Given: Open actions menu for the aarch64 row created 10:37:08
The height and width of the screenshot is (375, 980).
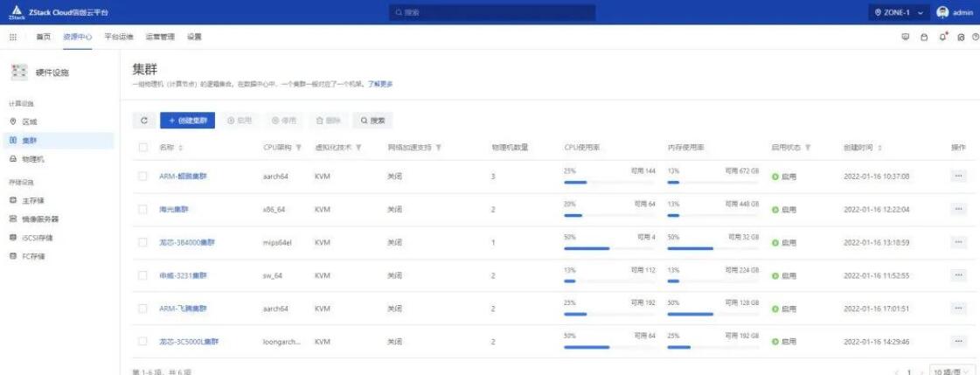Looking at the screenshot, I should tap(958, 177).
